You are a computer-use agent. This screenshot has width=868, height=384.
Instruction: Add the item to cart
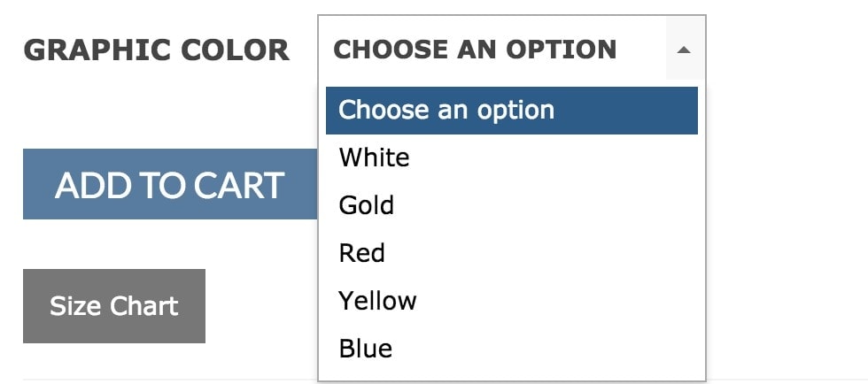tap(170, 184)
